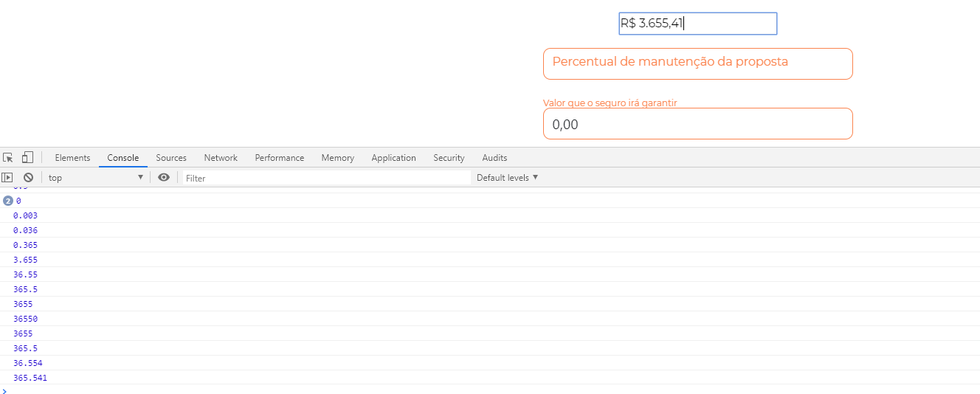Select the 0,00 insurance value field
Viewport: 980px width, 394px height.
698,124
